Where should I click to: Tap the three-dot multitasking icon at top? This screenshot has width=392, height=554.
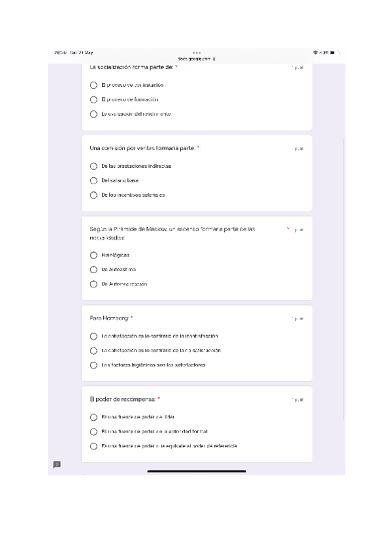tap(197, 53)
